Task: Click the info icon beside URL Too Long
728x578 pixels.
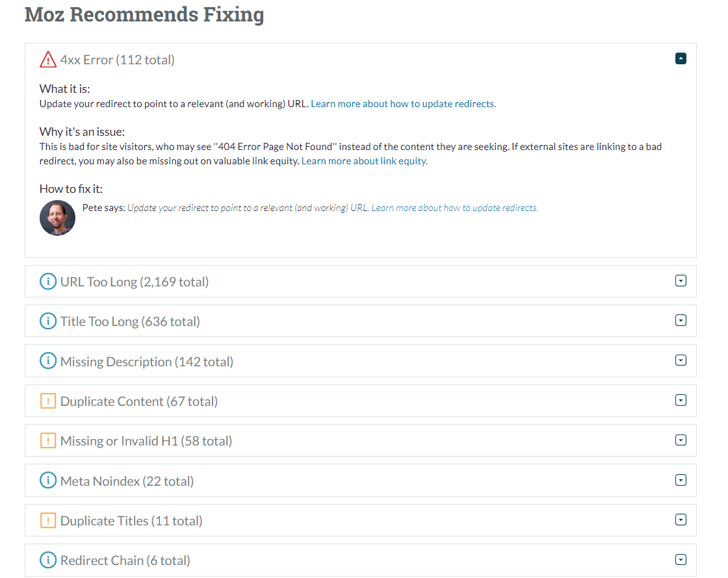Action: coord(48,281)
